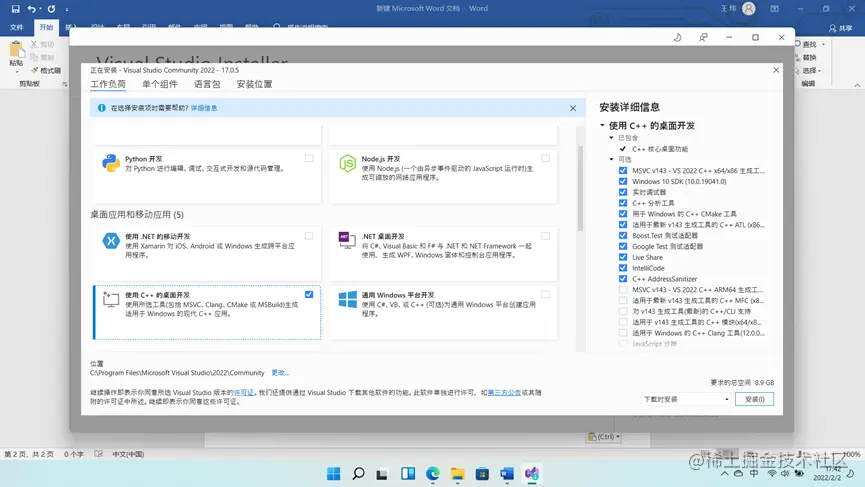Check the .NET 桌面开发 checkbox
865x487 pixels.
(x=546, y=236)
